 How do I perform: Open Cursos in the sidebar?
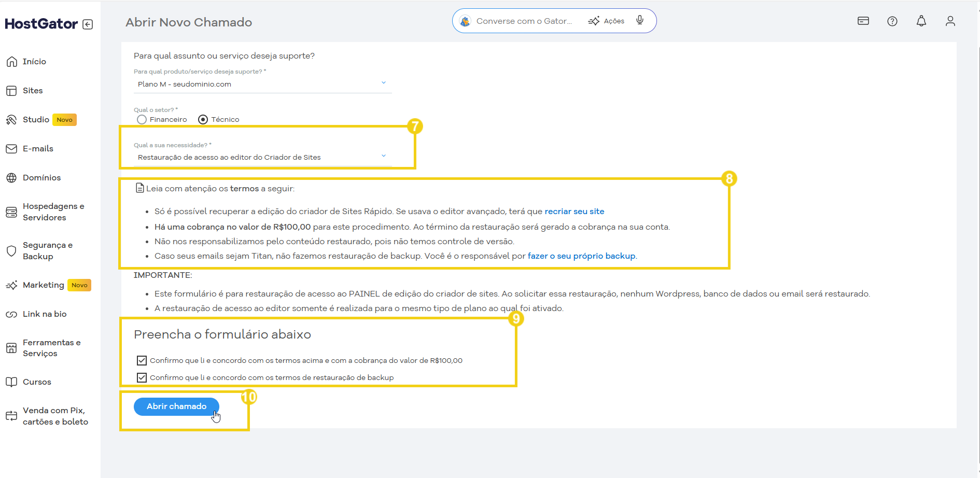[37, 382]
